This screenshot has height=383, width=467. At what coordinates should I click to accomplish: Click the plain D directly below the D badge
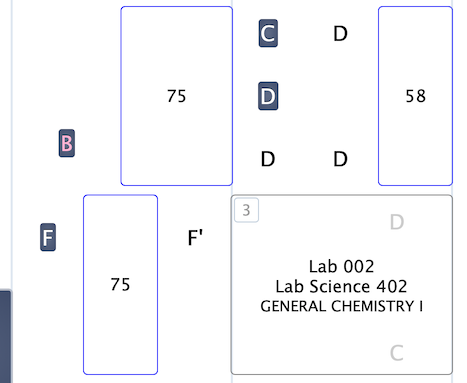(268, 159)
